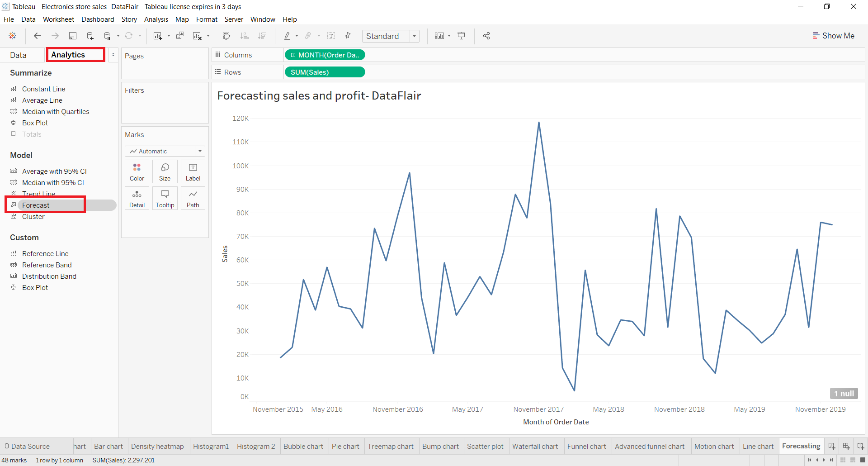Switch to the Show Tabs view
Viewport: 868px width, 466px height.
coord(863,460)
